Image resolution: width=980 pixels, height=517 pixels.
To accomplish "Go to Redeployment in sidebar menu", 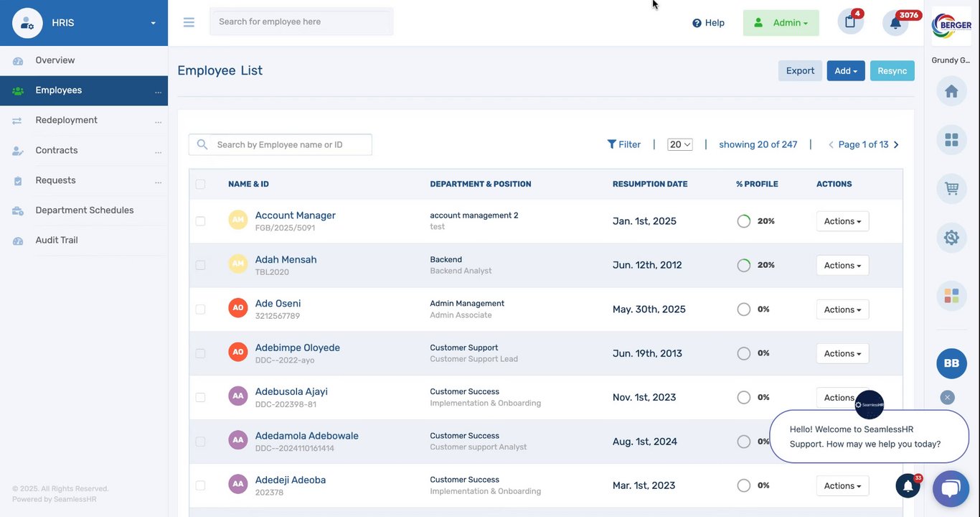I will click(x=66, y=120).
